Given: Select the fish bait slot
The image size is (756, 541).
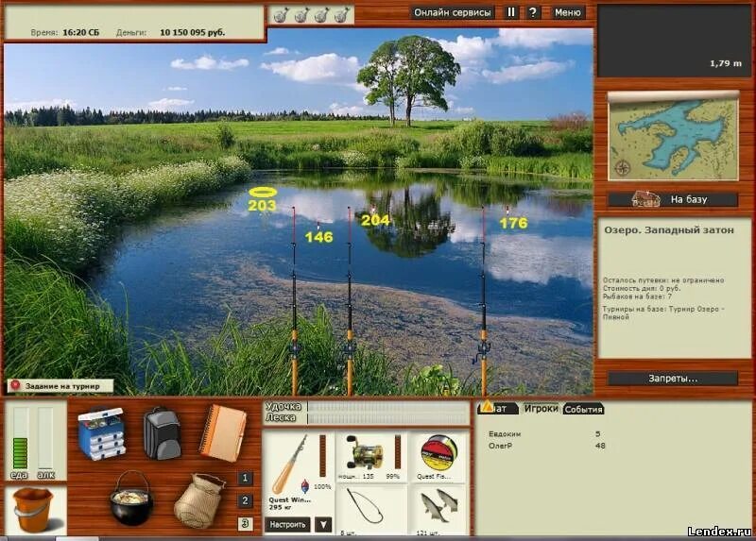Looking at the screenshot, I should [x=438, y=506].
